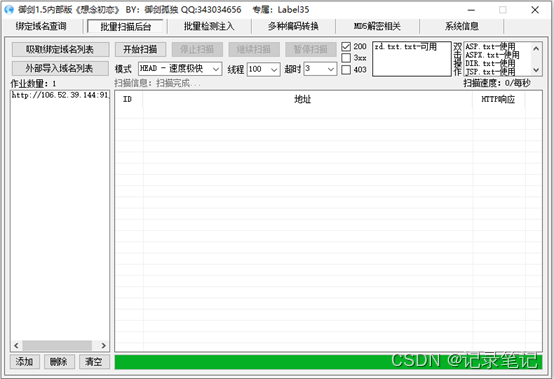Enable the 3xx response checkbox
This screenshot has height=379, width=554.
(346, 58)
